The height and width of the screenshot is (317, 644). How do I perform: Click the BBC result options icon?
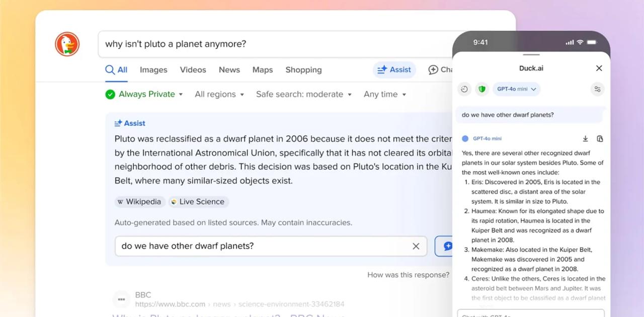[x=121, y=299]
